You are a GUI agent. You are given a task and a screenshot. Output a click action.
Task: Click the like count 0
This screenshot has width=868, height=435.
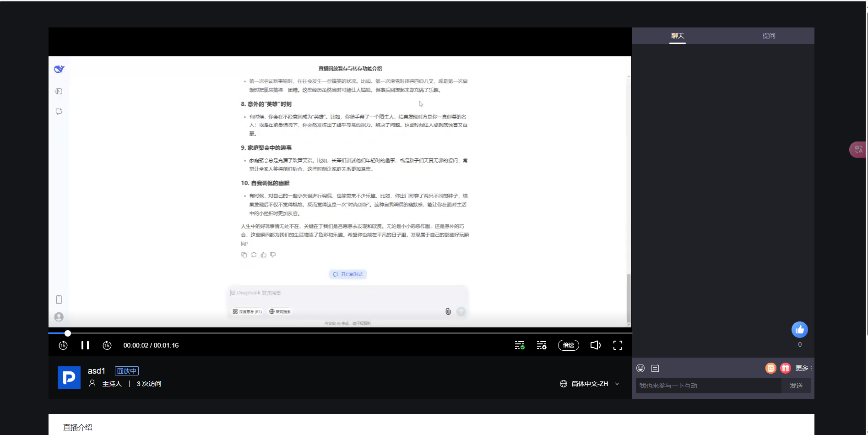(x=800, y=344)
